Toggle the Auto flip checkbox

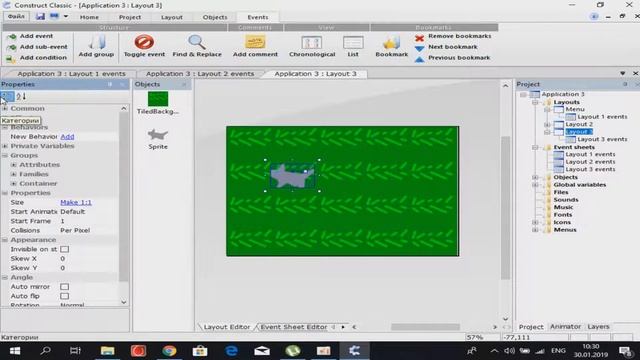(64, 296)
